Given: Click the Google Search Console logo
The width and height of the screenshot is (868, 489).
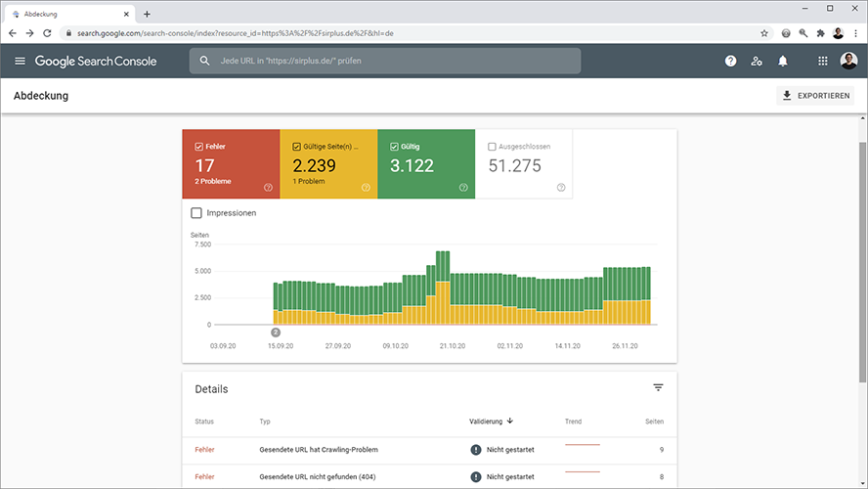Looking at the screenshot, I should point(96,61).
